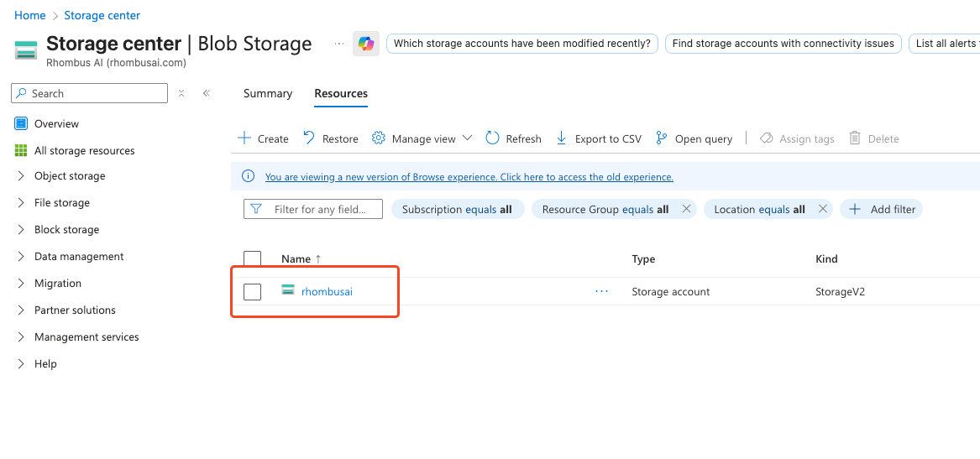The width and height of the screenshot is (980, 459).
Task: Focus the sidebar Search box
Action: coord(89,93)
